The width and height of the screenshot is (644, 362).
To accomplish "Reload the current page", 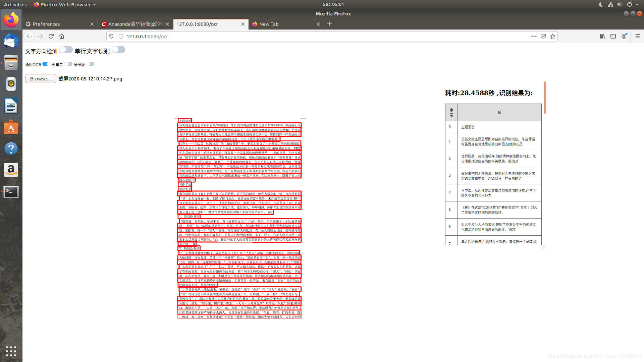I will click(51, 36).
